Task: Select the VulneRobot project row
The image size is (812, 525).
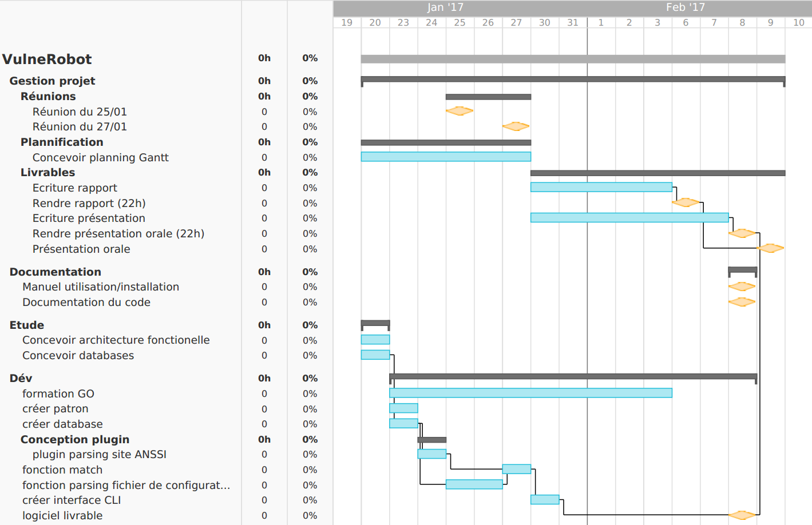Action: [x=47, y=59]
